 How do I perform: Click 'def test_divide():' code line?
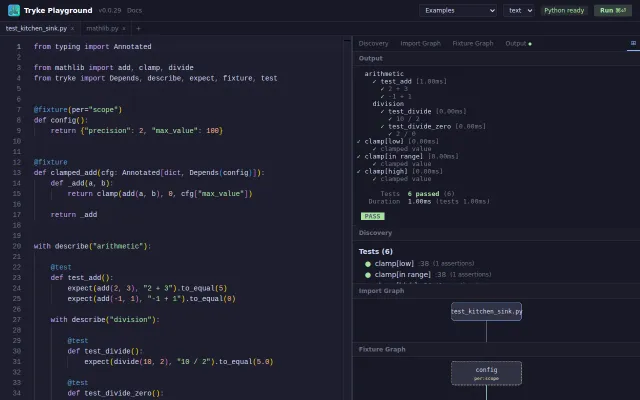105,351
